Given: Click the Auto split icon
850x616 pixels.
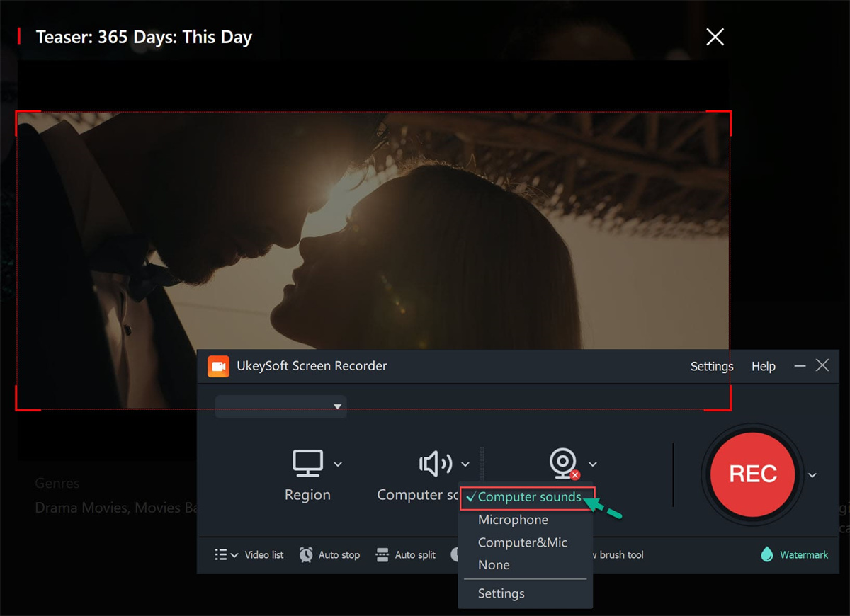Looking at the screenshot, I should point(382,554).
